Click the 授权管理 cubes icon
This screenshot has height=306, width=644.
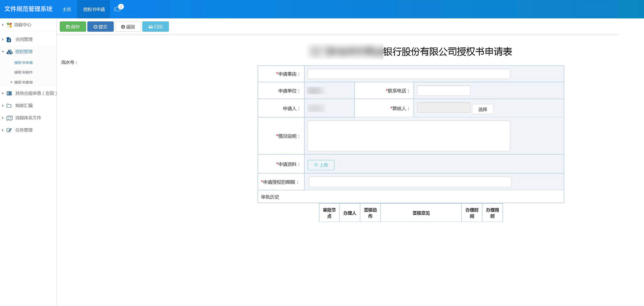coord(9,52)
